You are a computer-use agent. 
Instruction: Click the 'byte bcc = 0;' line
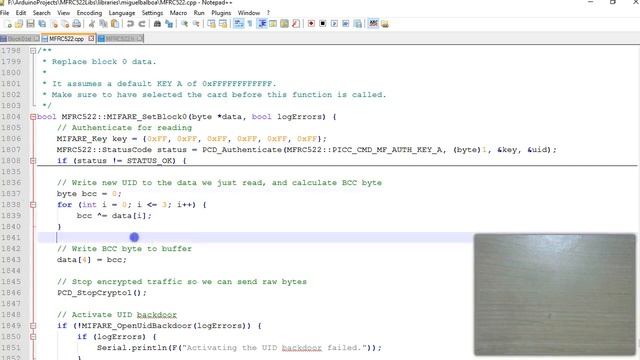(89, 194)
